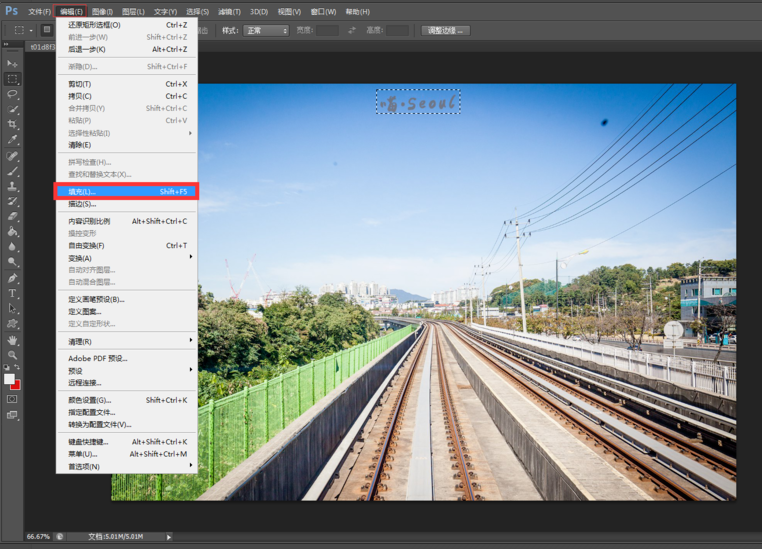This screenshot has width=762, height=549.
Task: Select the Eyedropper tool
Action: [13, 140]
